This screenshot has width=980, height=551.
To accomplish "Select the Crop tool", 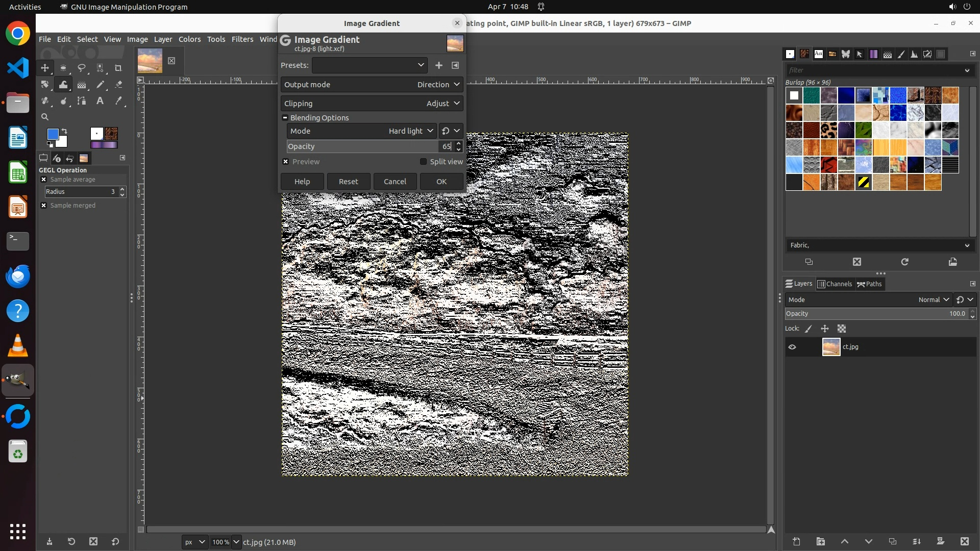I will [x=118, y=68].
